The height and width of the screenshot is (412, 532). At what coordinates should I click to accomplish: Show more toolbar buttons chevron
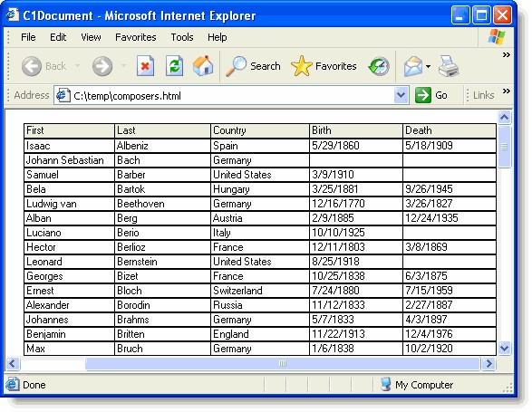tap(507, 54)
